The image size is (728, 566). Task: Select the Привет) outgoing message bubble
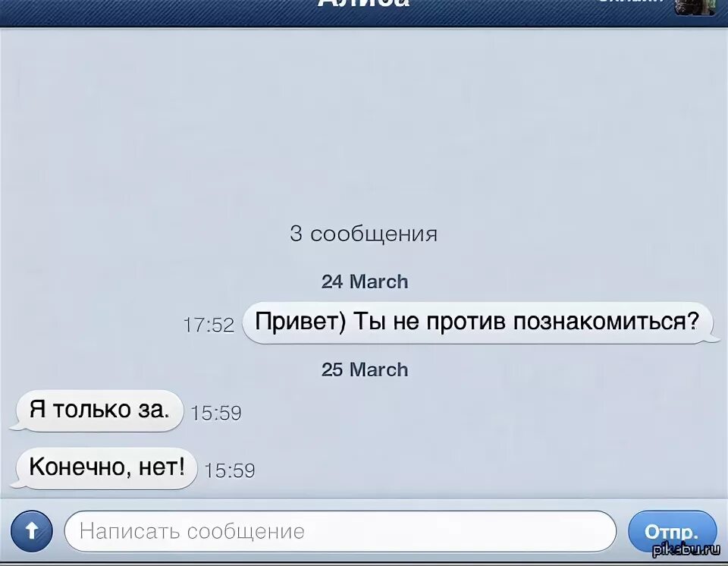tap(477, 322)
